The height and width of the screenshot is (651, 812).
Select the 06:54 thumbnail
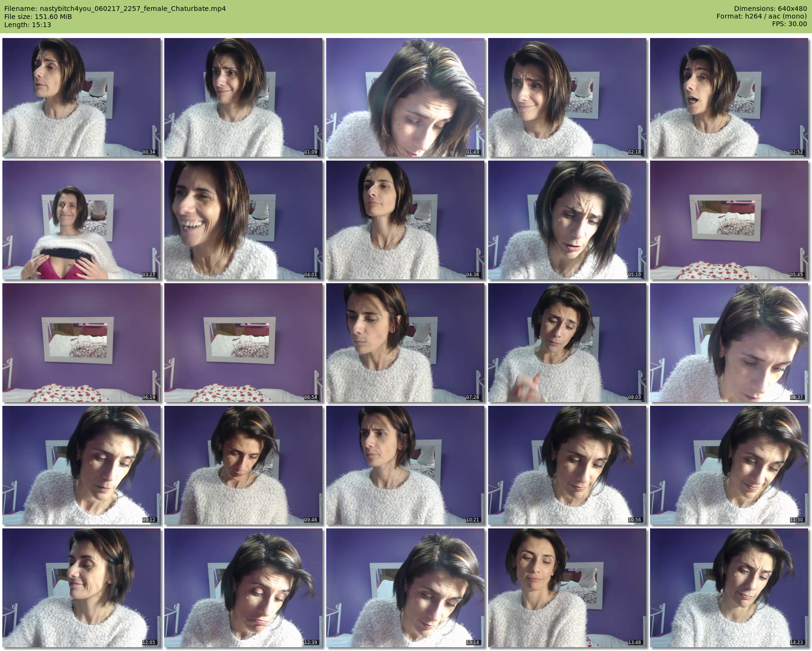coord(243,343)
